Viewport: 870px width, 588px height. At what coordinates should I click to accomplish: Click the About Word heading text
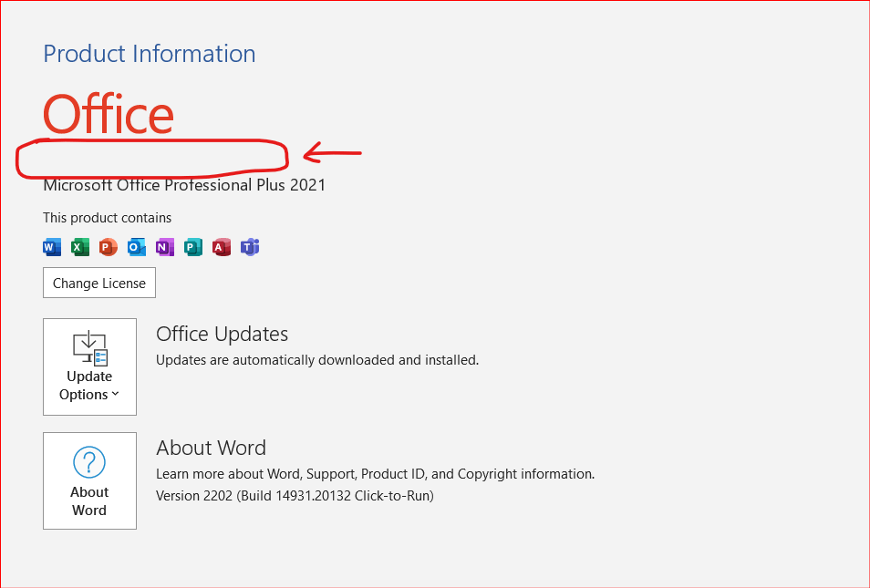211,448
